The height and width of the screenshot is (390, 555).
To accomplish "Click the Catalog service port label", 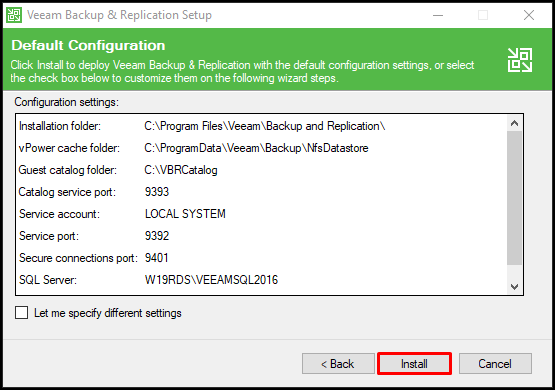I will click(67, 192).
